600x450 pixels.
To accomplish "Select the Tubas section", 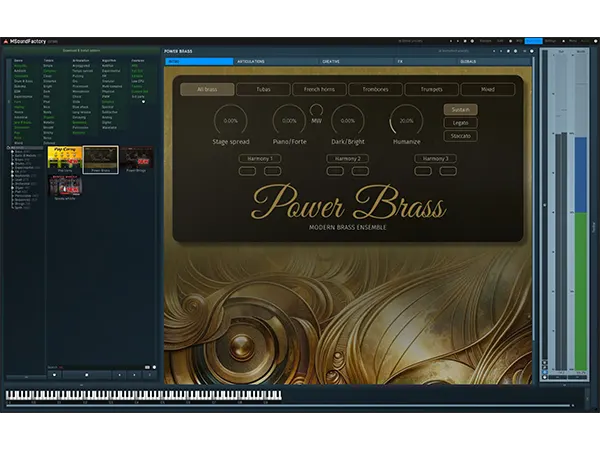I will tap(263, 89).
